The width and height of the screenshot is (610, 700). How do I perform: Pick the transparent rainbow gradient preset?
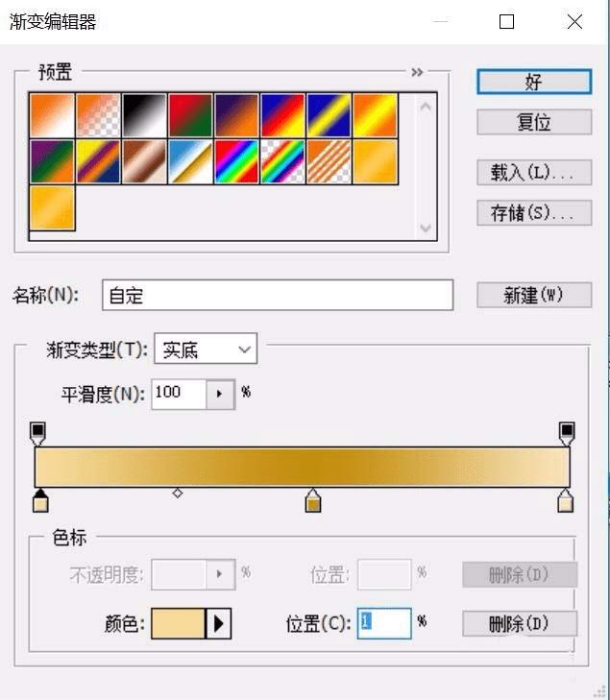(282, 161)
